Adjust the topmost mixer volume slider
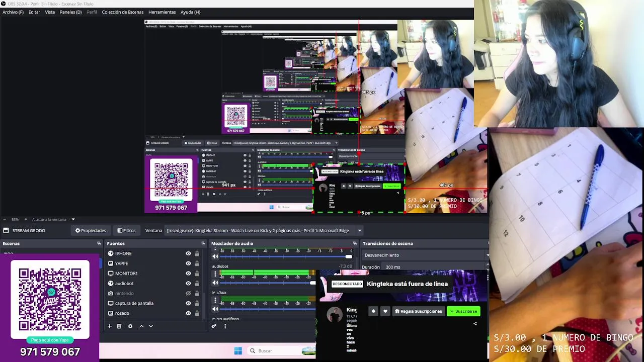Viewport: 644px width, 362px height. [x=286, y=256]
